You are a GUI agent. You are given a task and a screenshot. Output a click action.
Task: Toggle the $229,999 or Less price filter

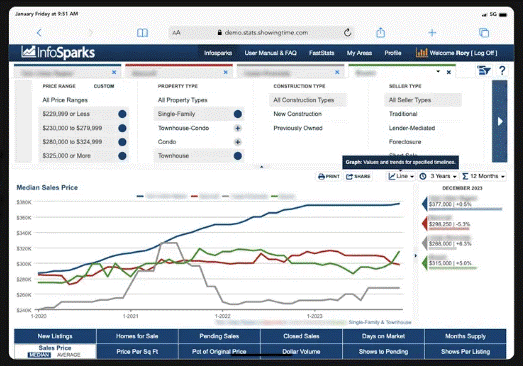[83, 114]
